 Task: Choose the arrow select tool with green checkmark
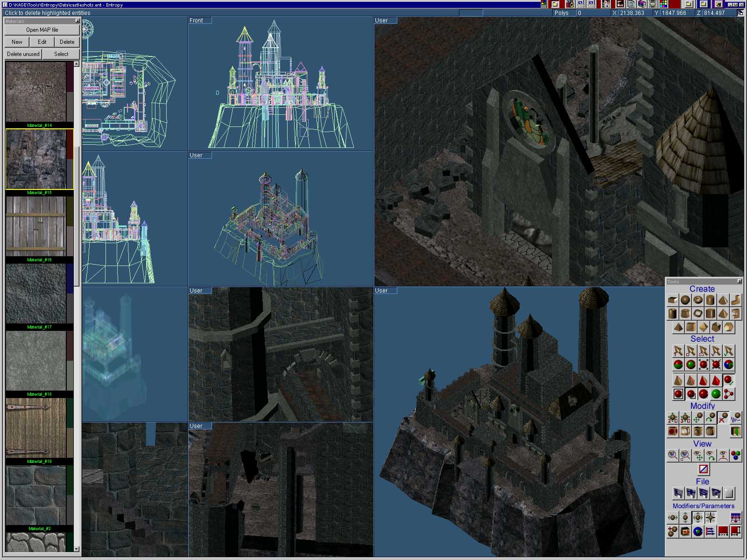729,351
